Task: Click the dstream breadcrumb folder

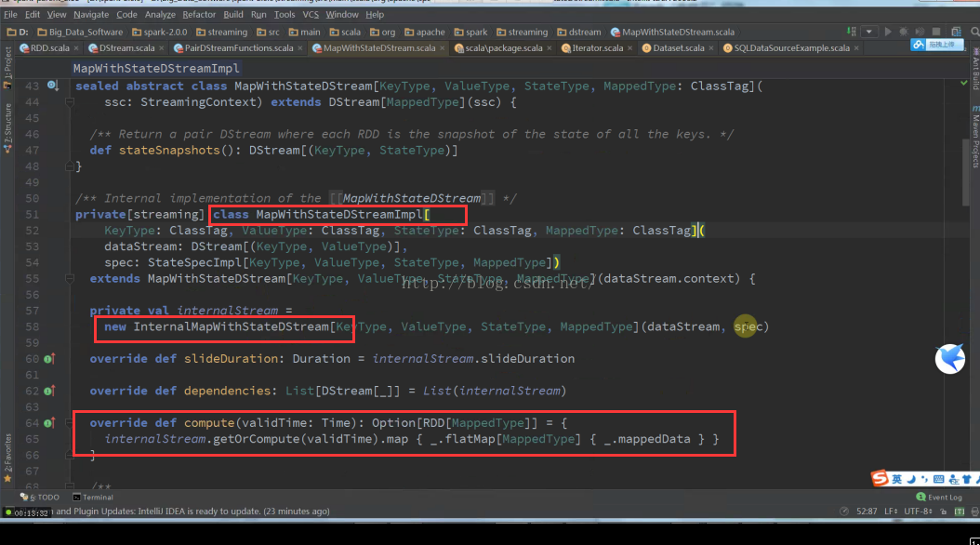Action: (578, 32)
